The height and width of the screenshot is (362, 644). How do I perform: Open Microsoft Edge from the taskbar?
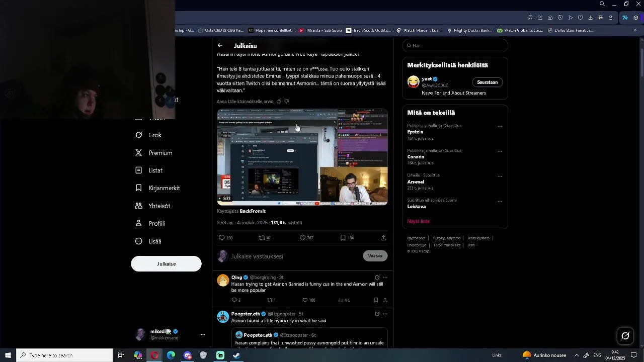tap(171, 355)
